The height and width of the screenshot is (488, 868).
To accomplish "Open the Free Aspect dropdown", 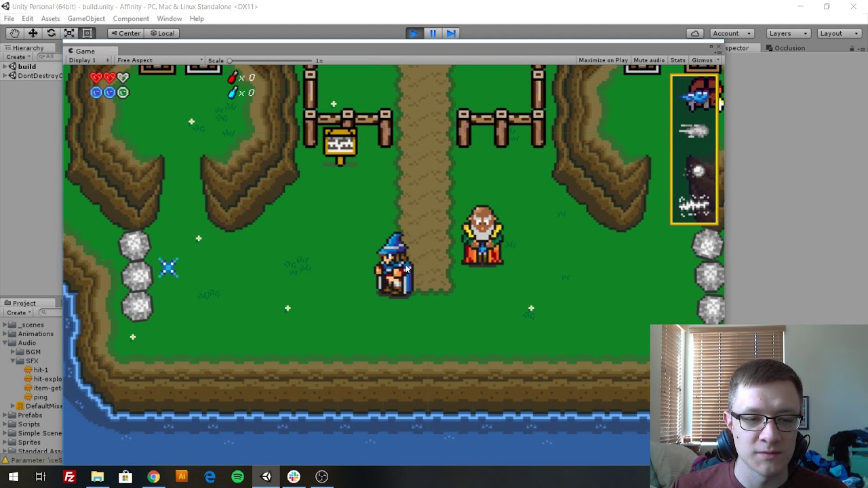I will 159,60.
